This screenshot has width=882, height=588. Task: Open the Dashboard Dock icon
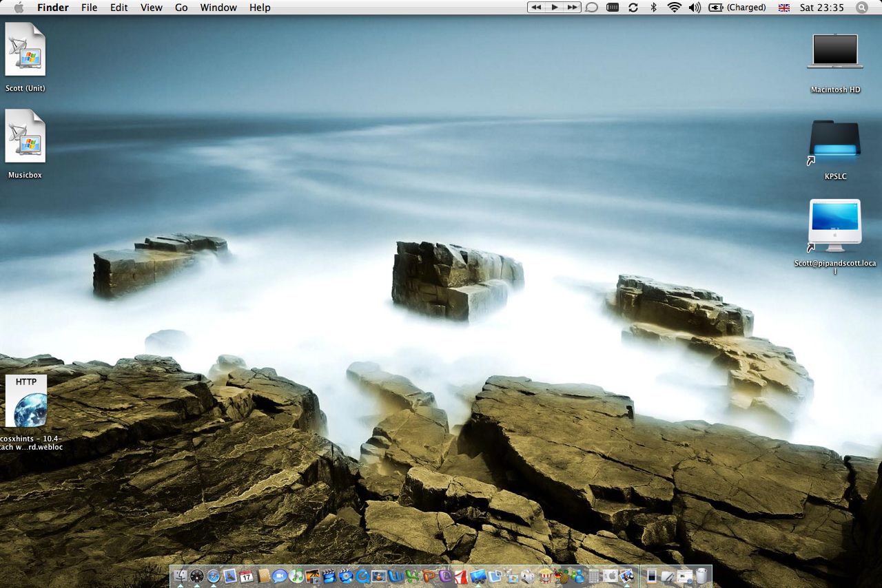[197, 576]
